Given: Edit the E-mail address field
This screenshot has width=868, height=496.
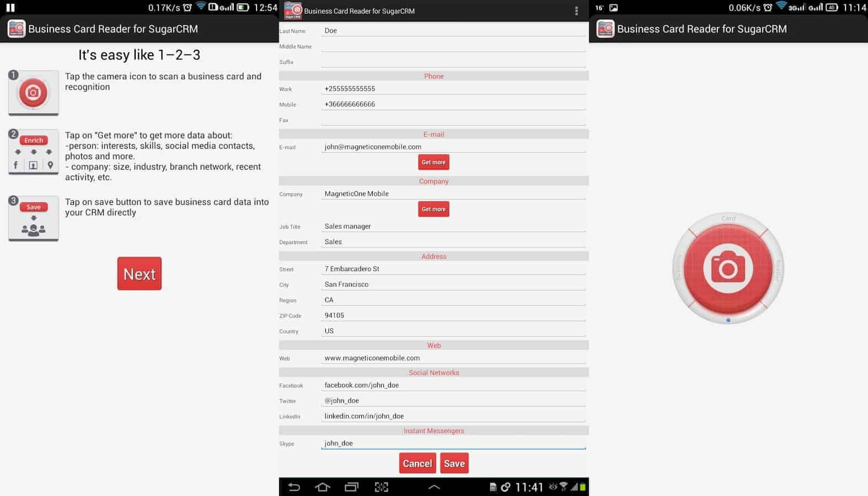Looking at the screenshot, I should tap(453, 147).
